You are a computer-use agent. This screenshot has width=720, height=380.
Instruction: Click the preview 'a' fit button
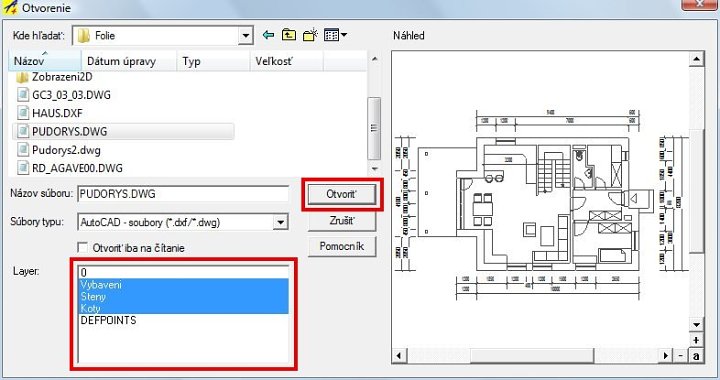coord(697,356)
